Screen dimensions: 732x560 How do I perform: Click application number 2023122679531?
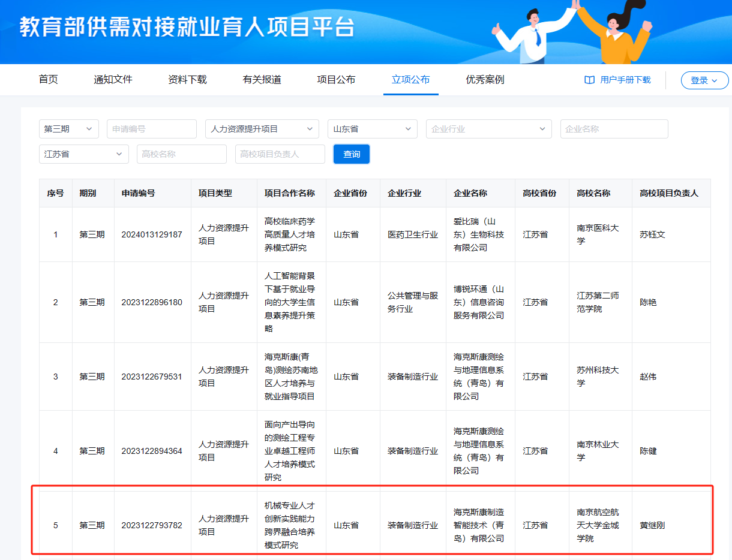(152, 377)
